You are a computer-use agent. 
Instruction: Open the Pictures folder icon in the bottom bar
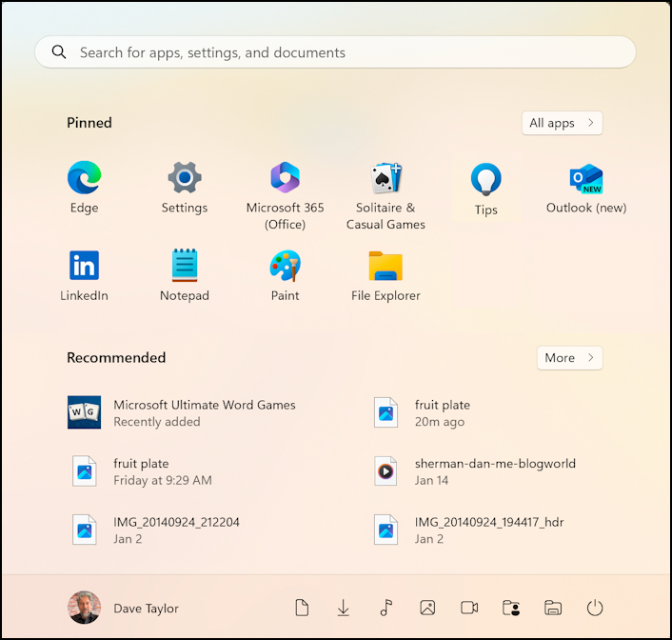point(427,608)
